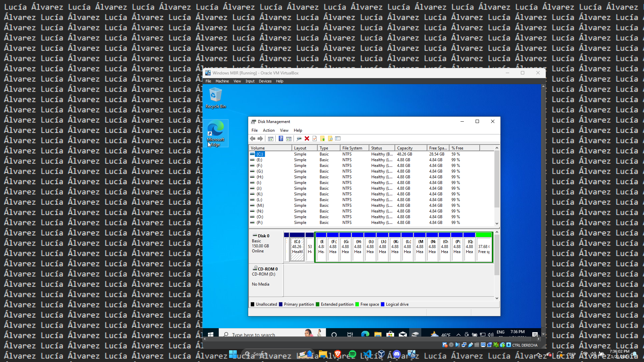Sort volumes by the Capacity column header

pyautogui.click(x=410, y=148)
